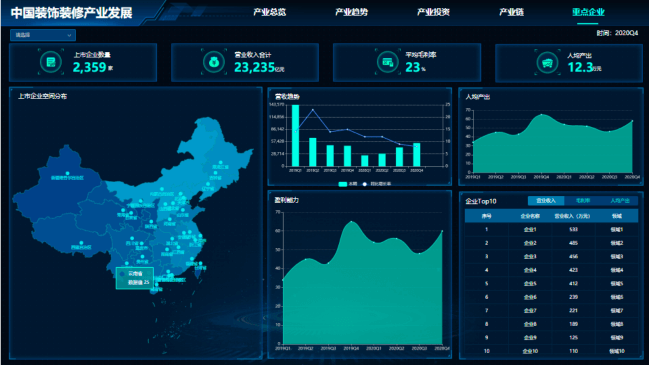This screenshot has height=365, width=649.
Task: Click the dropdown chevron arrow
Action: [x=69, y=36]
